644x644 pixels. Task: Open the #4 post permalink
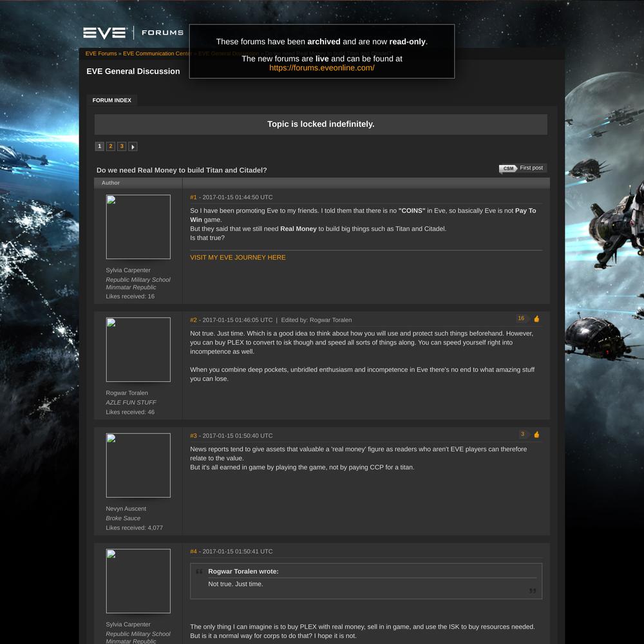click(193, 552)
